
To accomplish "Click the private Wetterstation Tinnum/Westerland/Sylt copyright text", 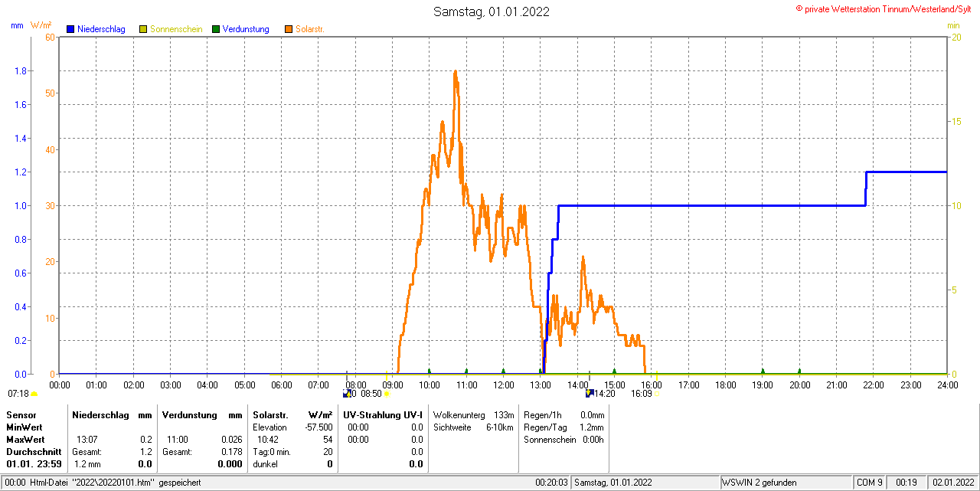I will point(883,8).
